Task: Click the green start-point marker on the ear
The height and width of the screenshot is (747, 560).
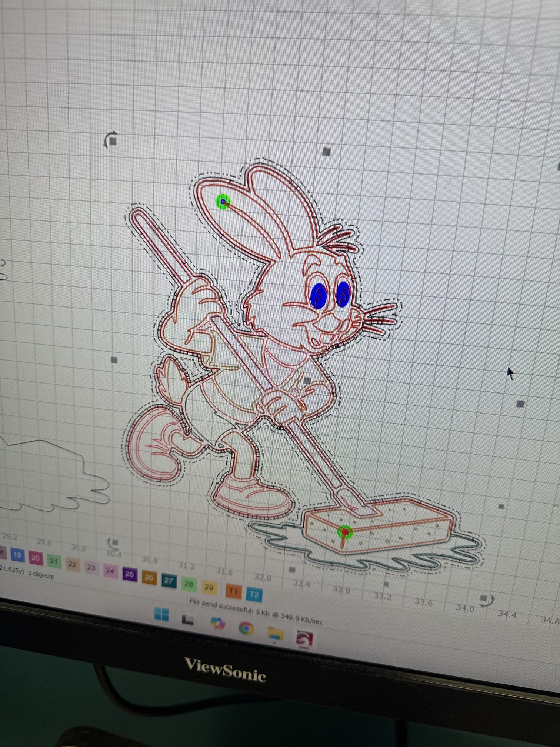Action: pos(223,202)
